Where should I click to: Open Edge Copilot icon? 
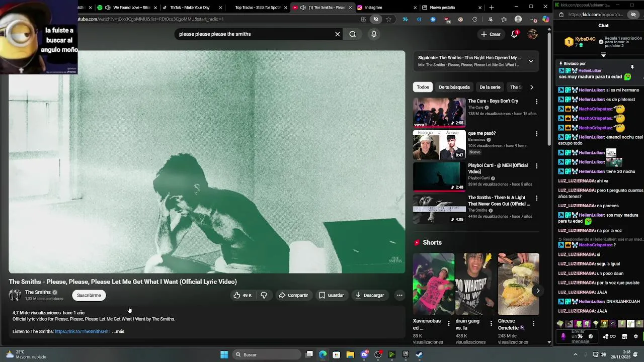pyautogui.click(x=545, y=19)
